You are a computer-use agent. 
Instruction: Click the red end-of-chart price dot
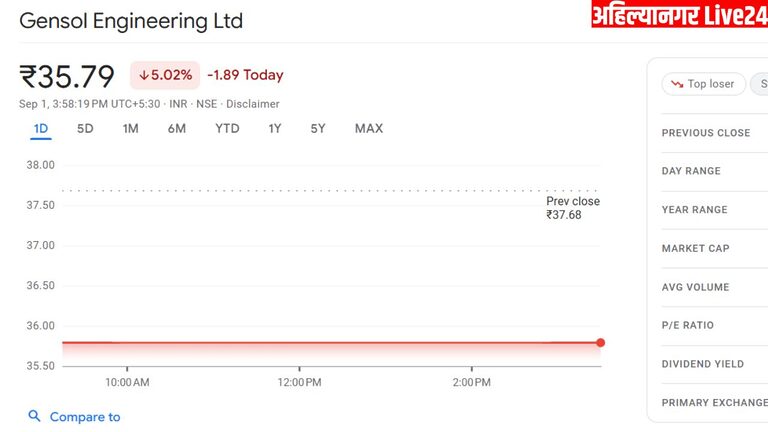(x=600, y=343)
